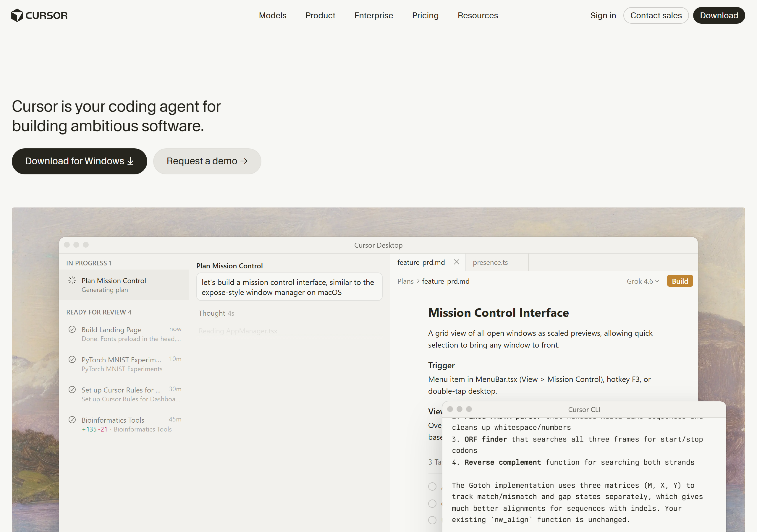Screen dimensions: 757x532
Task: Click the mission control prompt message box
Action: (289, 287)
